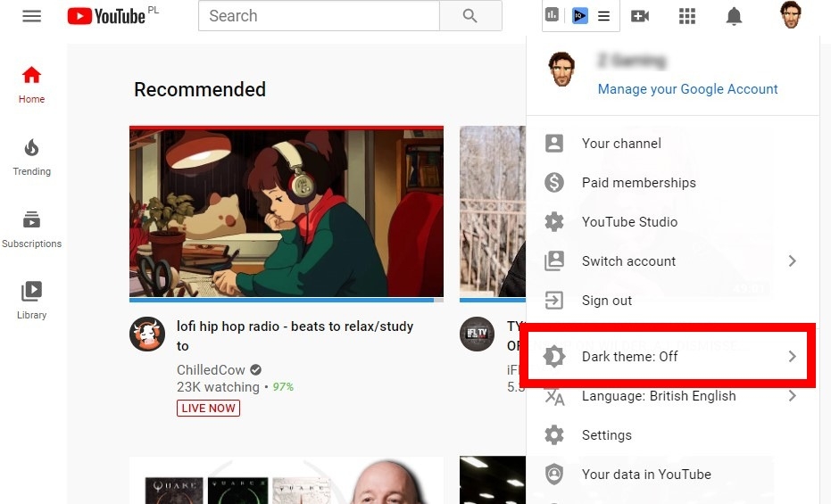831x504 pixels.
Task: Select Switch account entry
Action: tap(672, 261)
